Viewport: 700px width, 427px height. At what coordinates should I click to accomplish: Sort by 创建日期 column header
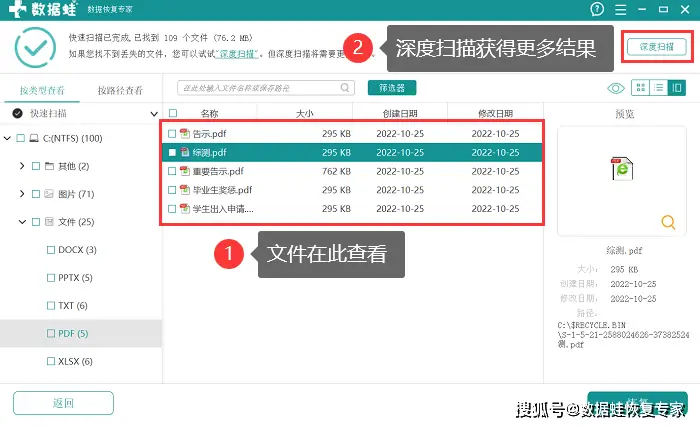[400, 113]
